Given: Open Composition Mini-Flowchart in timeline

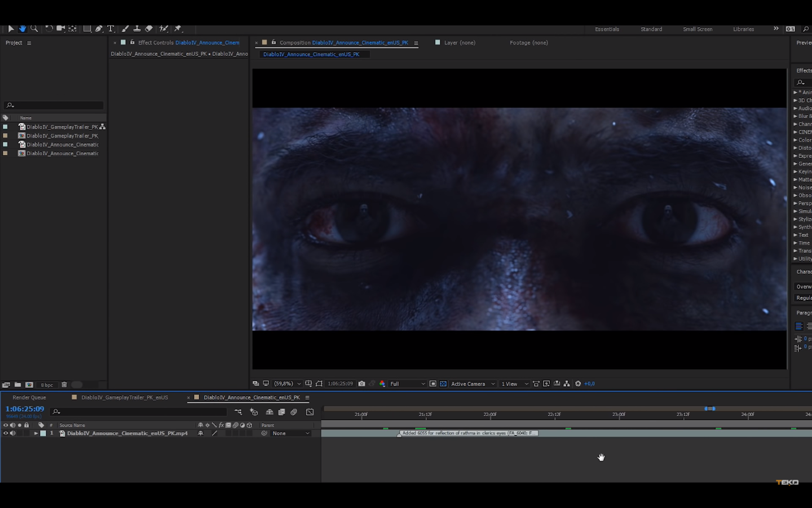Looking at the screenshot, I should point(238,412).
